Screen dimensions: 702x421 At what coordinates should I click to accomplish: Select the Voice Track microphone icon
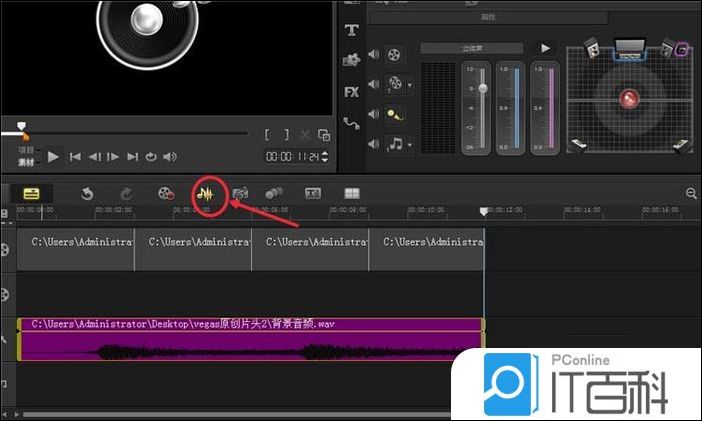tap(395, 115)
